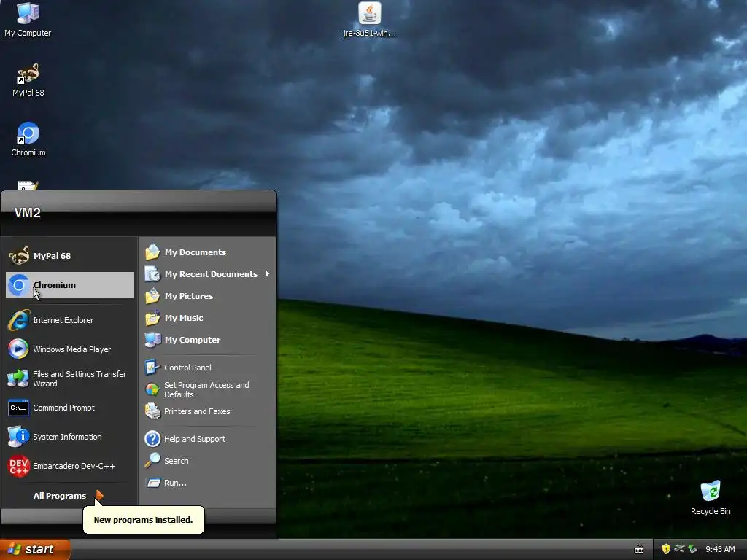Click My Pictures label
The height and width of the screenshot is (560, 747).
coord(189,296)
